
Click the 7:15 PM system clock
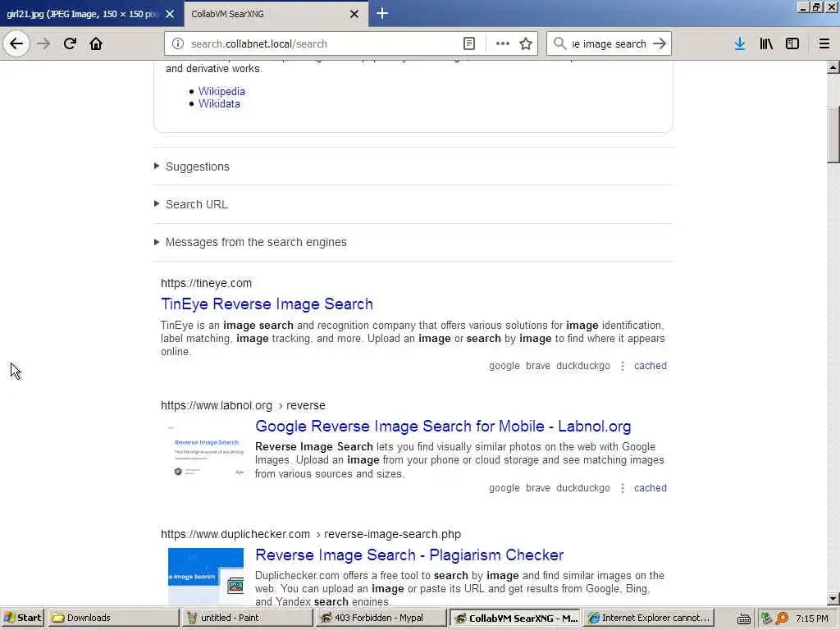811,619
